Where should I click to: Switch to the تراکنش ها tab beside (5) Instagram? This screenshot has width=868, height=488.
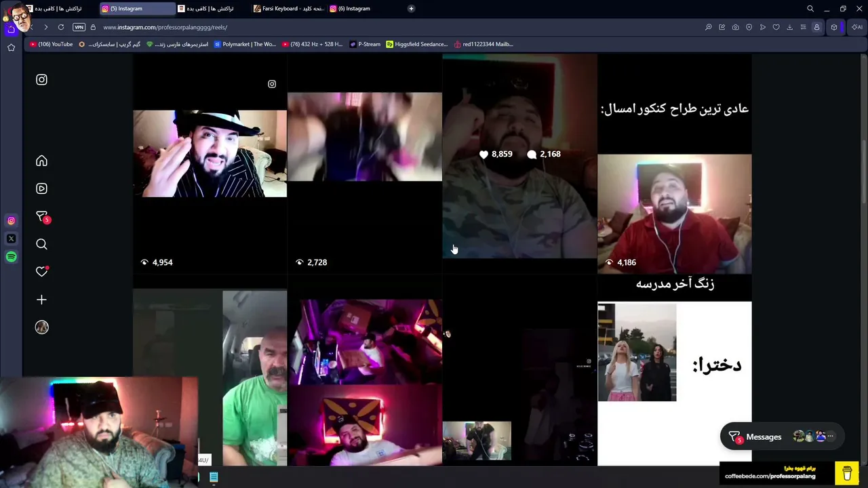point(213,9)
